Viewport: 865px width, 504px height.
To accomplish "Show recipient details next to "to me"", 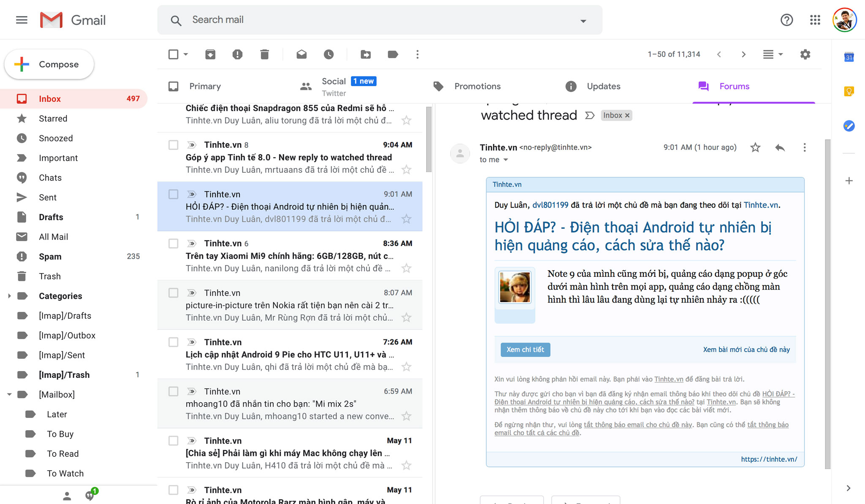I will 506,160.
